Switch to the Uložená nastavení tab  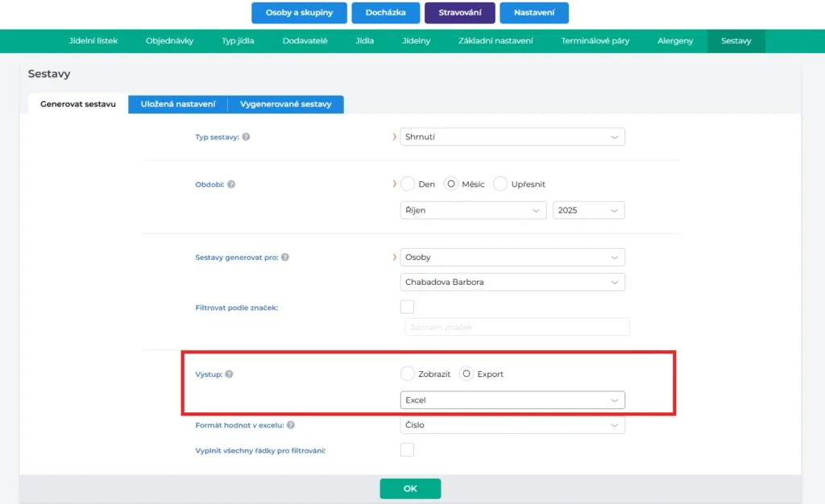(x=178, y=105)
